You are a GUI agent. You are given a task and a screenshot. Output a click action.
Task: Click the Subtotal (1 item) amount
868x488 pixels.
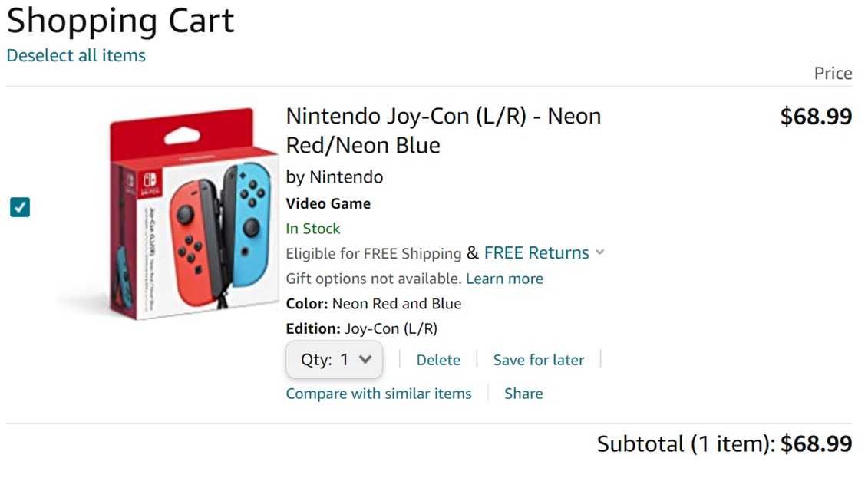(816, 444)
